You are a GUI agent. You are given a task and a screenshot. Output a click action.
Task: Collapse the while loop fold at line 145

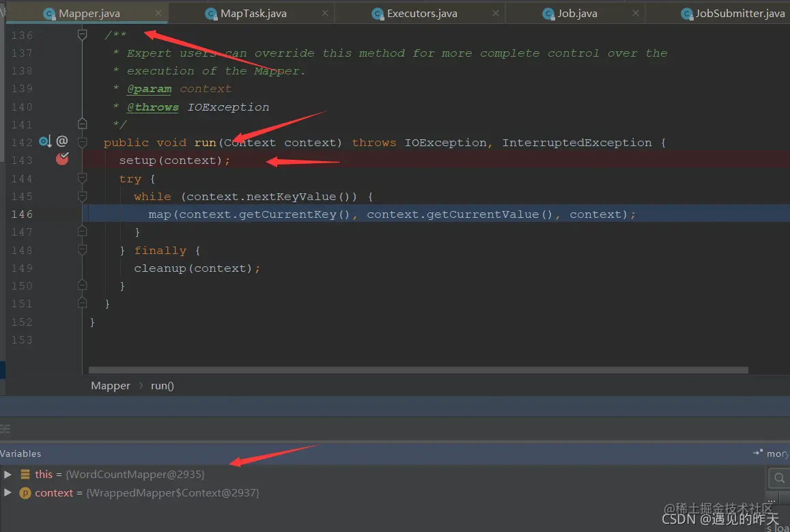click(x=82, y=197)
